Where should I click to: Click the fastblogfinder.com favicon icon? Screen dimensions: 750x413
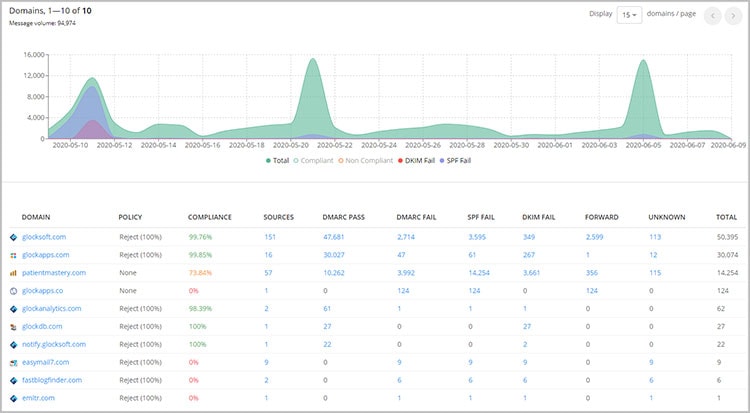[x=13, y=380]
